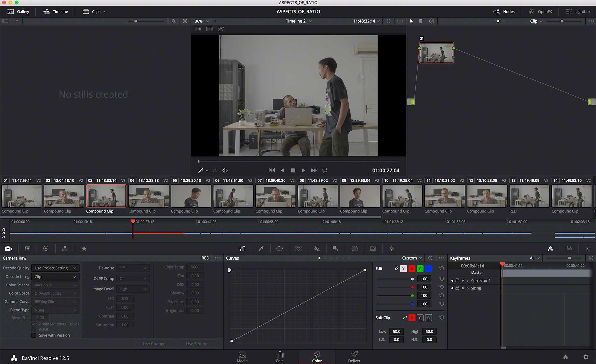Enable Apply Metadata Curves checkbox
Screen dimensions: 596x364
click(34, 324)
